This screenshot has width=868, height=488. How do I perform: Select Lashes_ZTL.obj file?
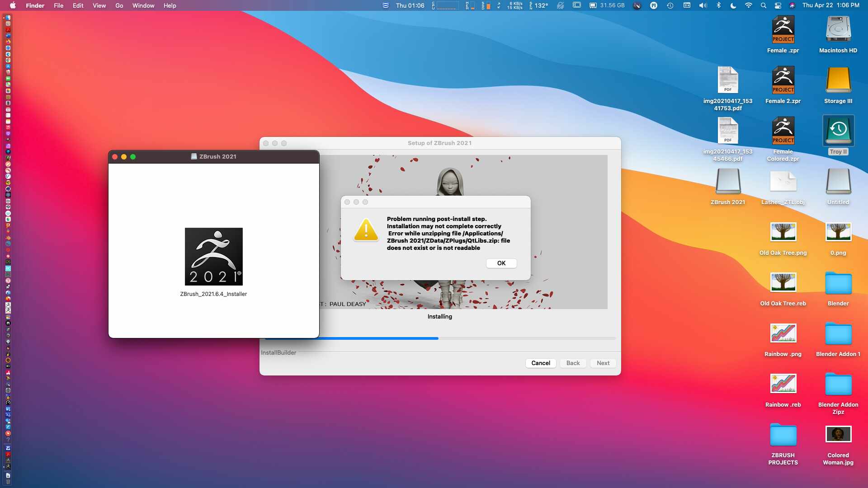(x=783, y=182)
